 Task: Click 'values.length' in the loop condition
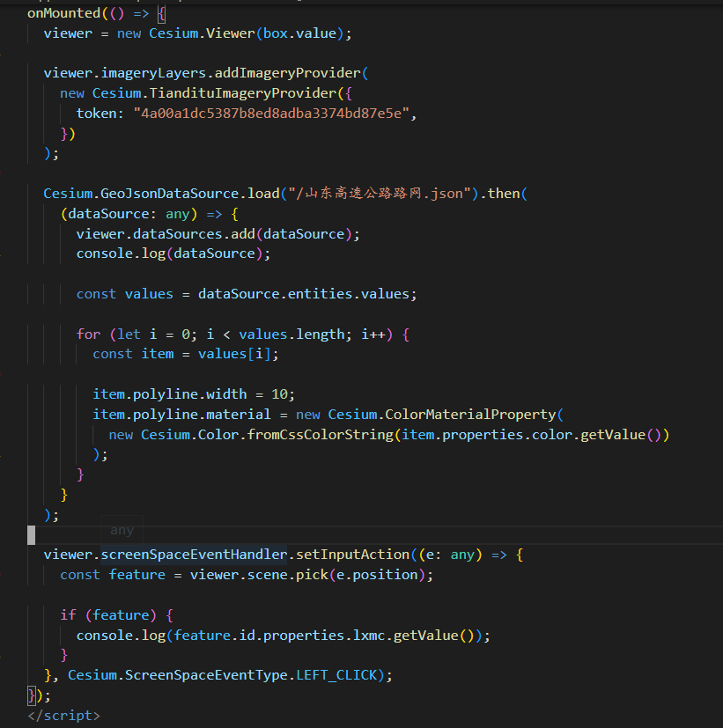291,335
